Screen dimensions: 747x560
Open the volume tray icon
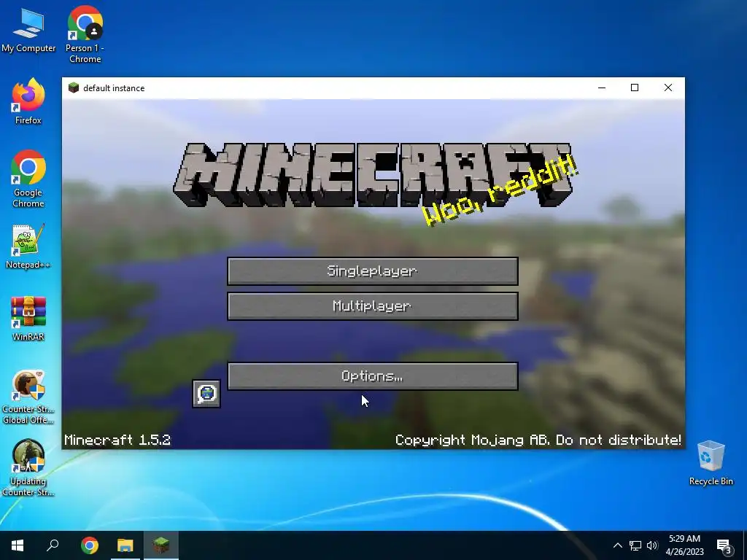coord(652,545)
